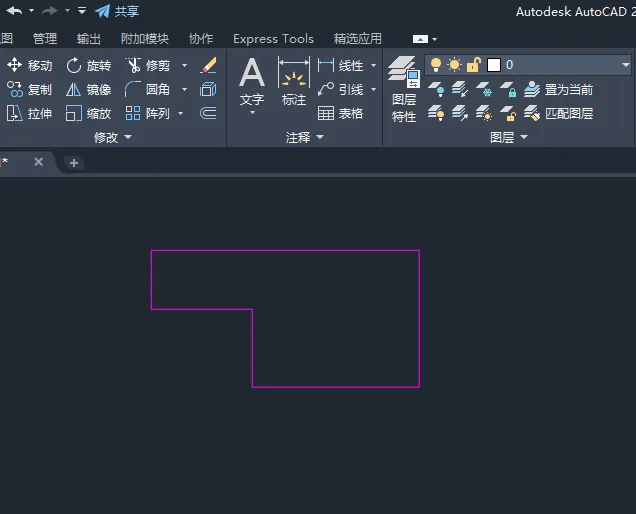Open Layer Properties (图层特性)
The width and height of the screenshot is (636, 514).
404,89
